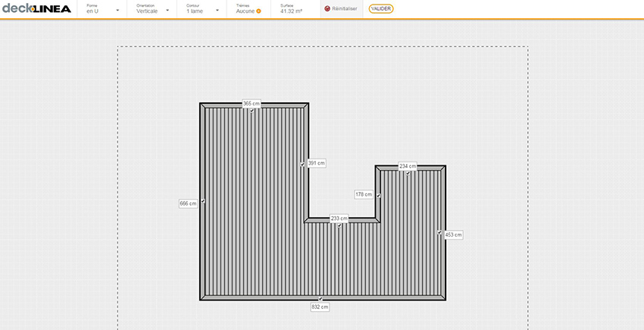Toggle the checkbox above the 832 cm label
Image resolution: width=644 pixels, height=330 pixels.
click(x=320, y=299)
